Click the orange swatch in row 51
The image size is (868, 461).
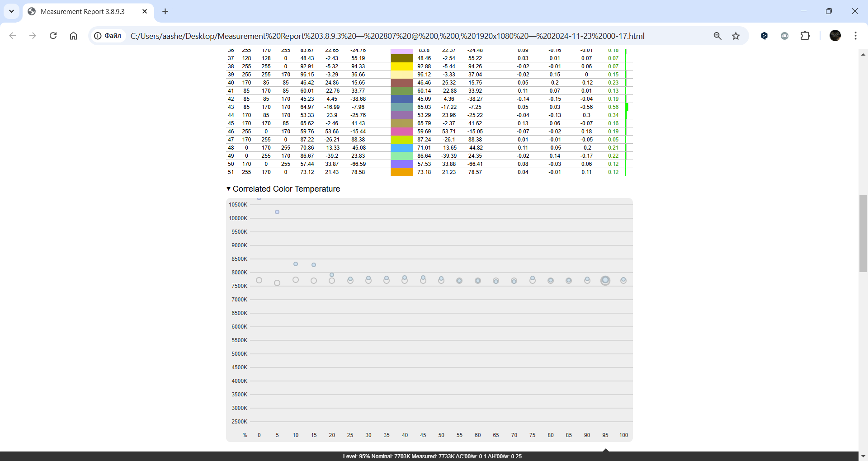pos(402,172)
